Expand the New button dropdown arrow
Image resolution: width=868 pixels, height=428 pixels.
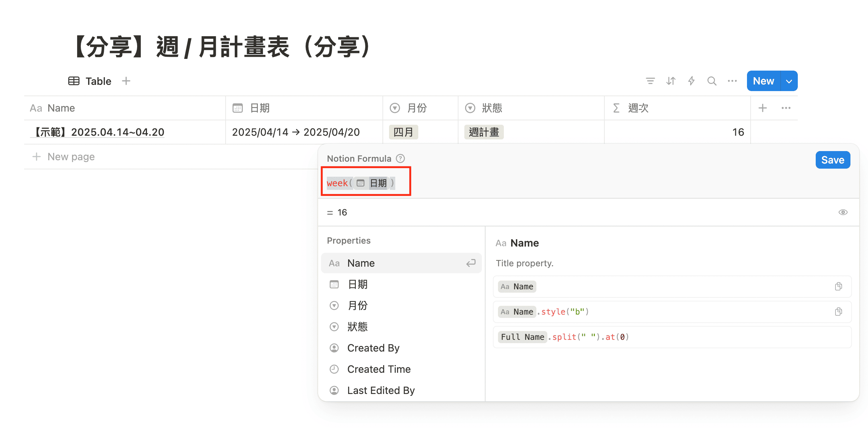789,81
